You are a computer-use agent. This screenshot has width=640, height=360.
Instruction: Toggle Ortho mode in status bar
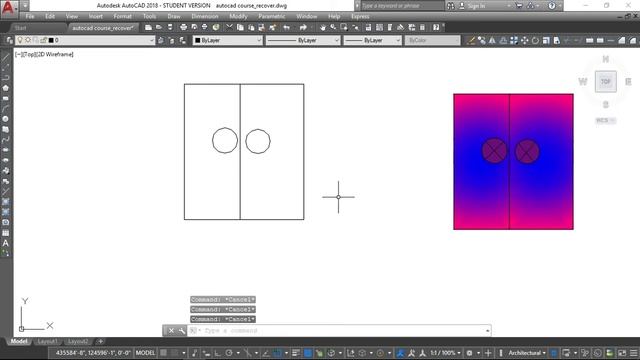(x=217, y=353)
